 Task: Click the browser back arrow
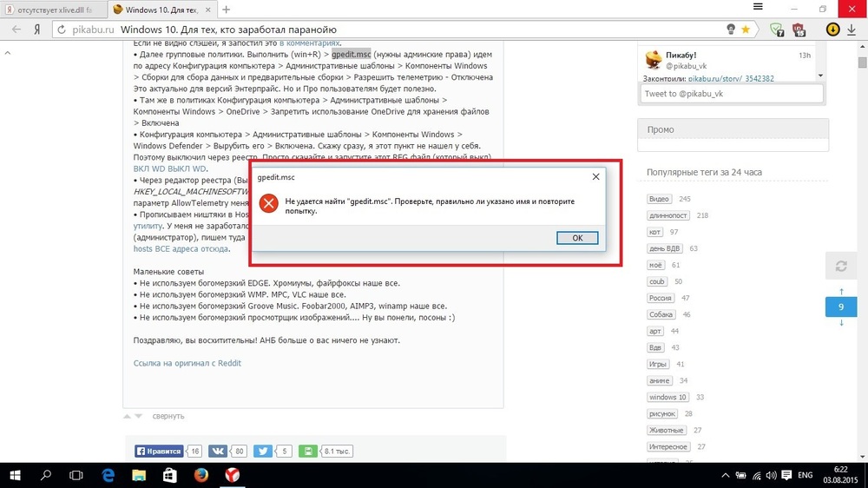(x=17, y=30)
